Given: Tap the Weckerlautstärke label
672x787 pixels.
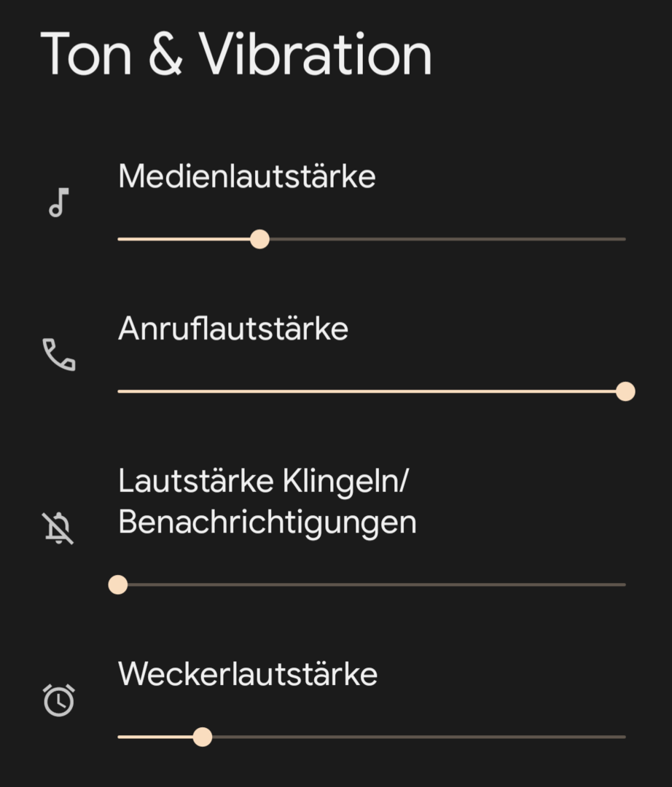Looking at the screenshot, I should click(248, 675).
